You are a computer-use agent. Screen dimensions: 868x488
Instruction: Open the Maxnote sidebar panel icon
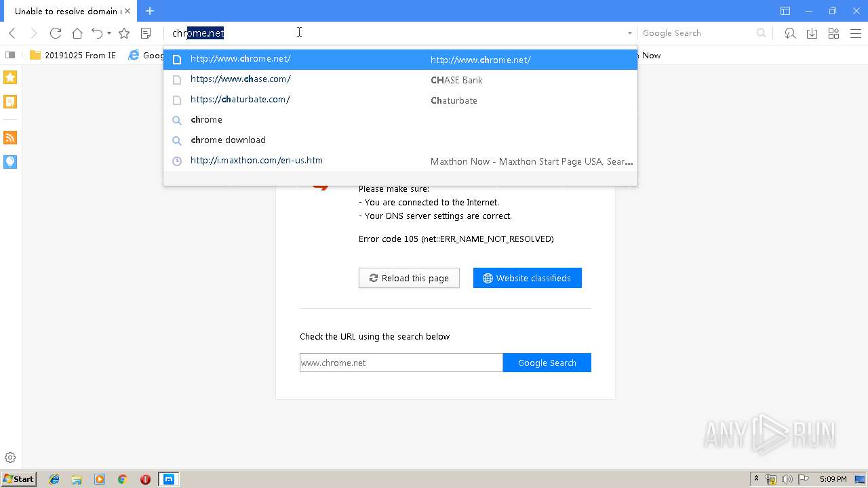click(x=10, y=102)
